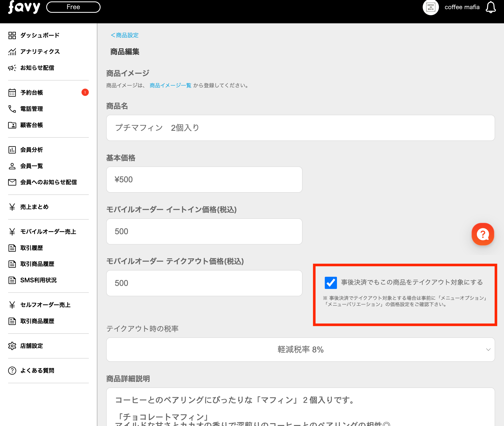Viewport: 504px width, 426px height.
Task: Go back via ＜商品設定 link
Action: (x=124, y=35)
